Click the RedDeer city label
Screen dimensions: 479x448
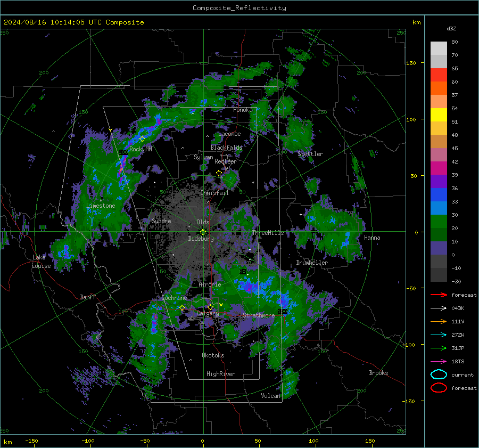pyautogui.click(x=226, y=161)
